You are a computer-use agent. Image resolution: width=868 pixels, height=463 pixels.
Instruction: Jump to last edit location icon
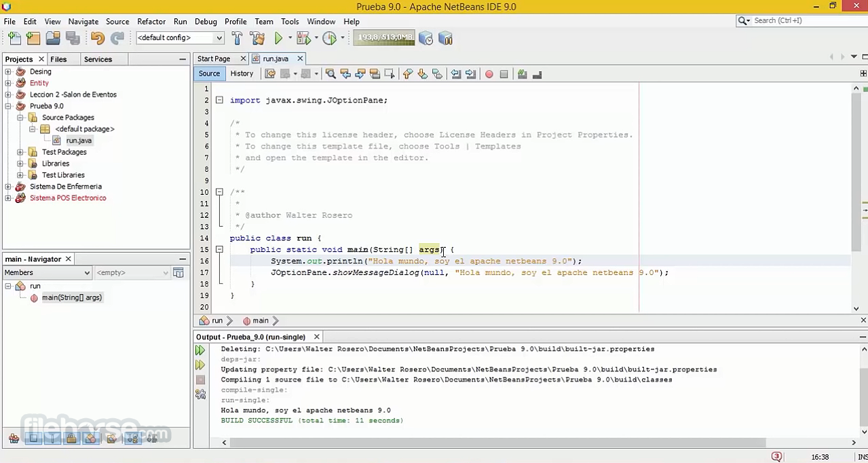coord(270,74)
